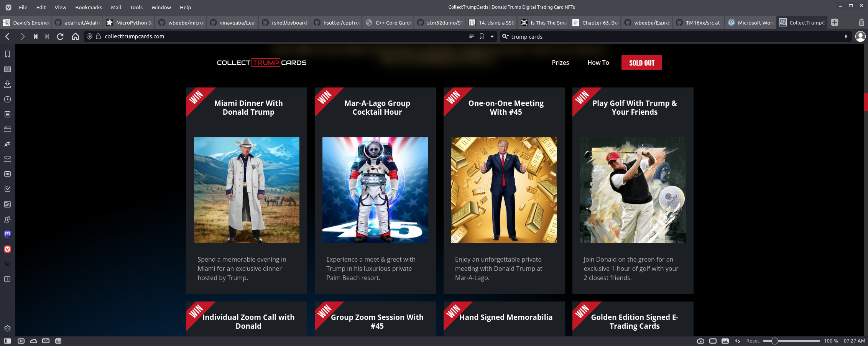Click the How To navigation link
Viewport: 868px width, 346px height.
(x=598, y=63)
